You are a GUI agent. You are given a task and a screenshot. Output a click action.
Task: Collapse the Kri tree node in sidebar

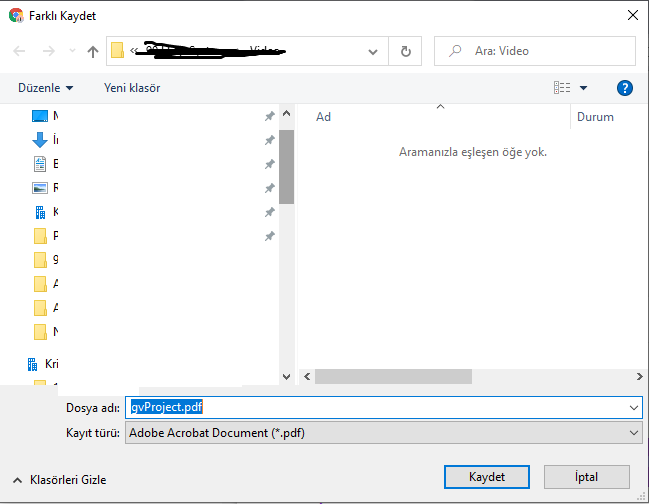[x=14, y=364]
